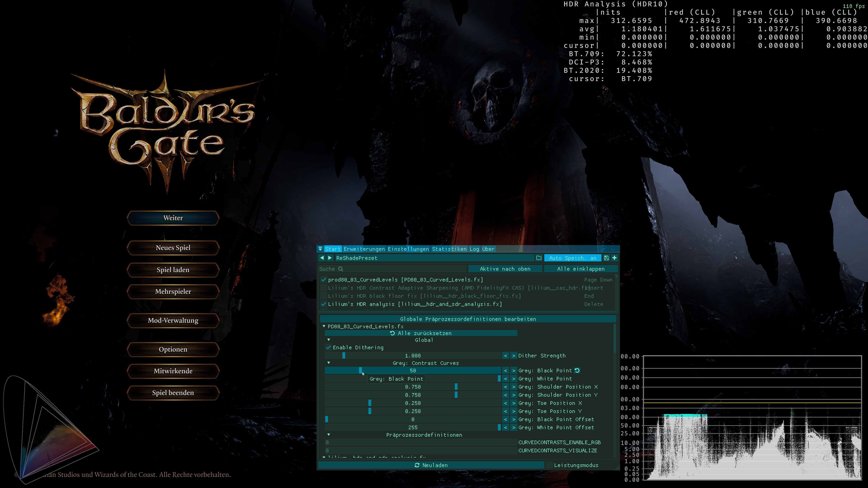Reset Grey Black Point with reset icon

tap(577, 371)
